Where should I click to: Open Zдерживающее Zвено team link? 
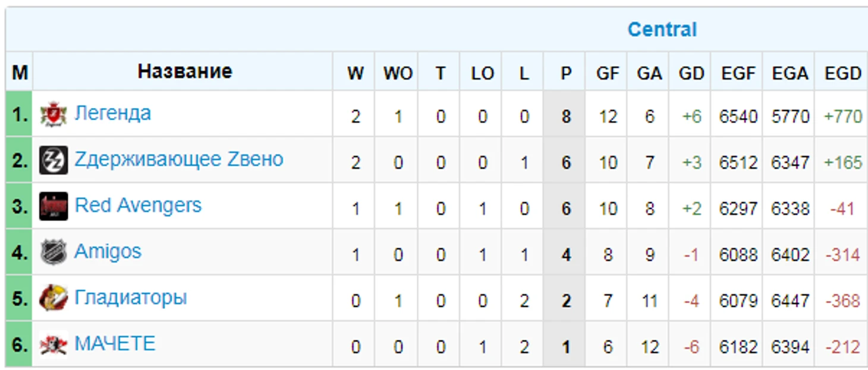pyautogui.click(x=178, y=160)
